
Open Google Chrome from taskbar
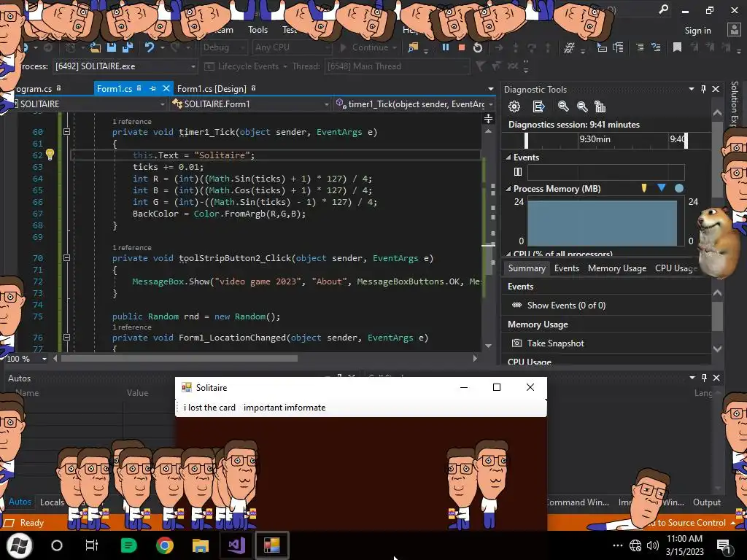(x=164, y=545)
